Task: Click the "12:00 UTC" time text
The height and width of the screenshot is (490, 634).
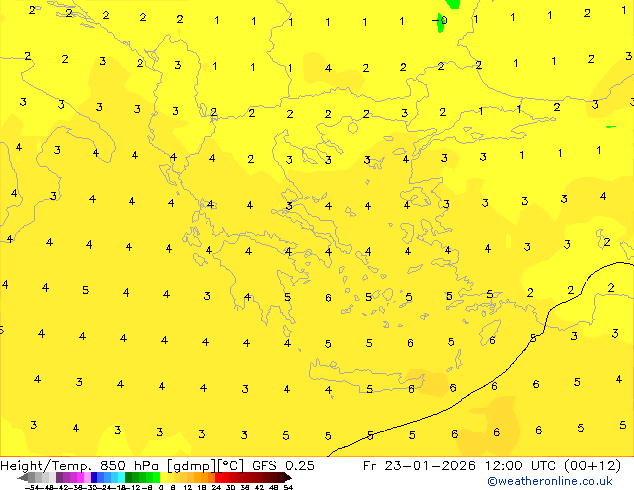Action: click(522, 466)
